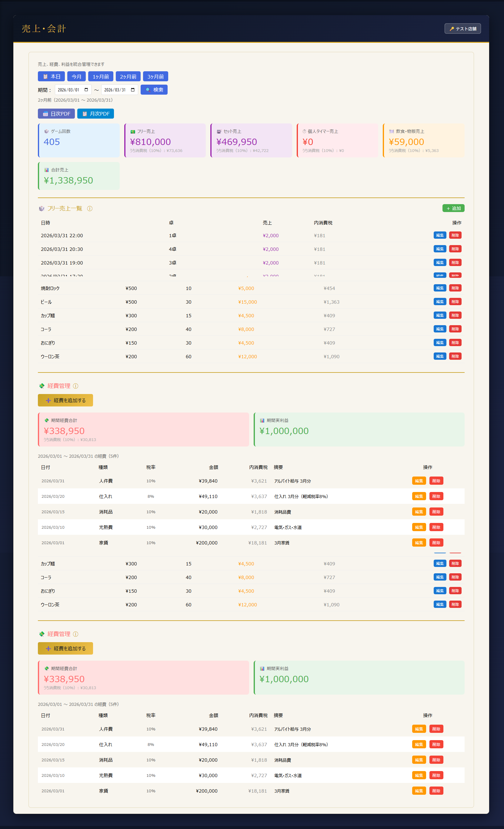
Task: Delete the 焼酎ロック item row
Action: tap(455, 288)
